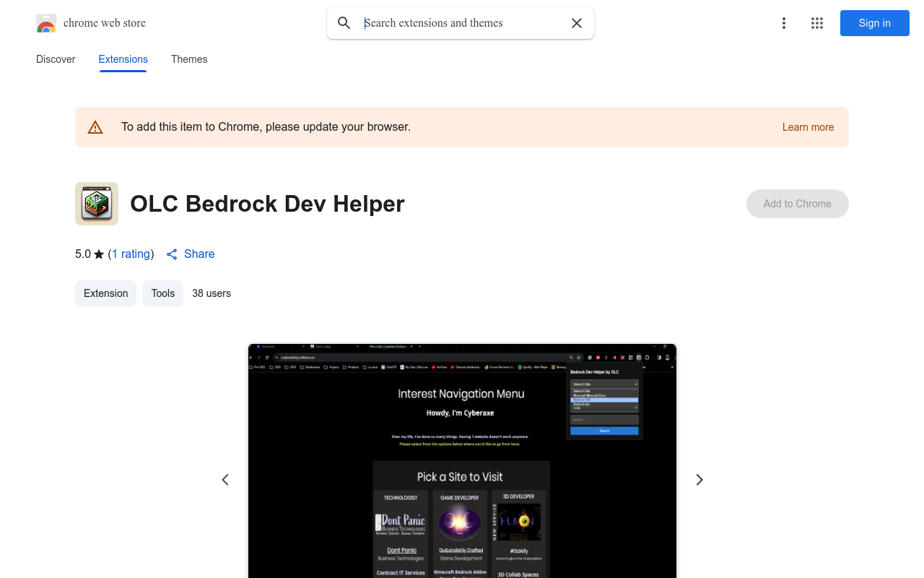Open the Google apps grid
This screenshot has height=578, width=924.
click(x=817, y=23)
